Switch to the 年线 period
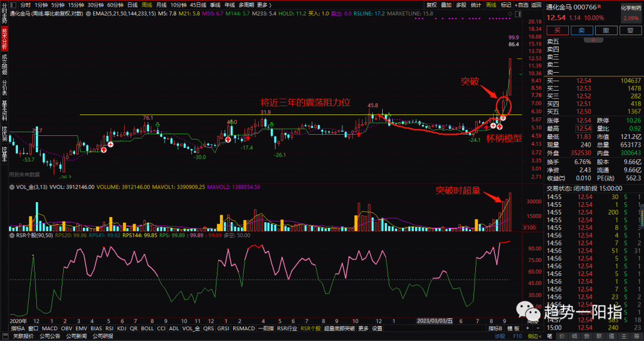644x341 pixels. click(x=230, y=5)
